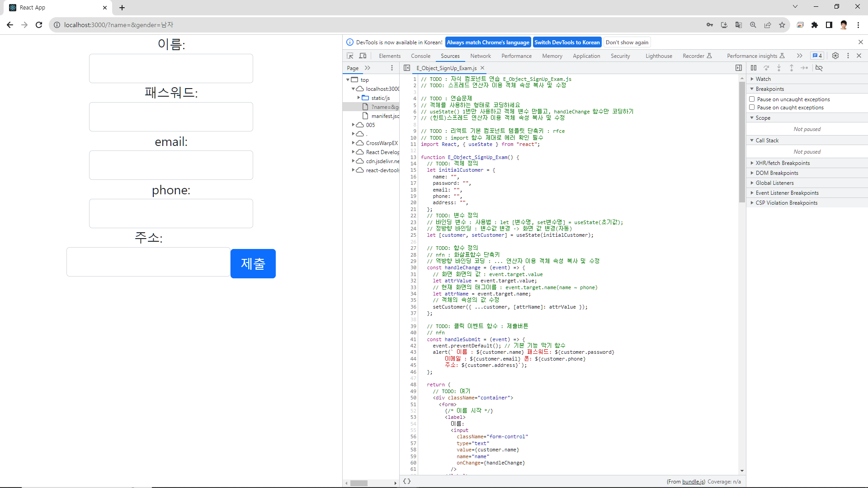This screenshot has width=868, height=488.
Task: Reload the page in the browser
Action: pos(39,25)
